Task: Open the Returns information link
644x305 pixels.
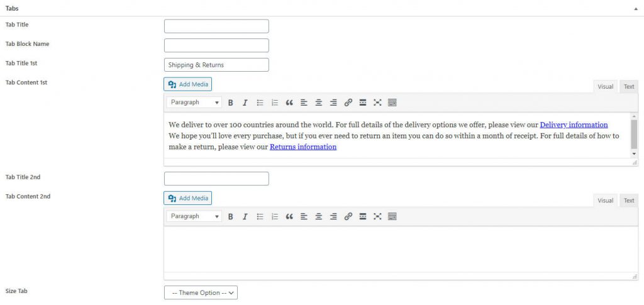Action: [303, 147]
